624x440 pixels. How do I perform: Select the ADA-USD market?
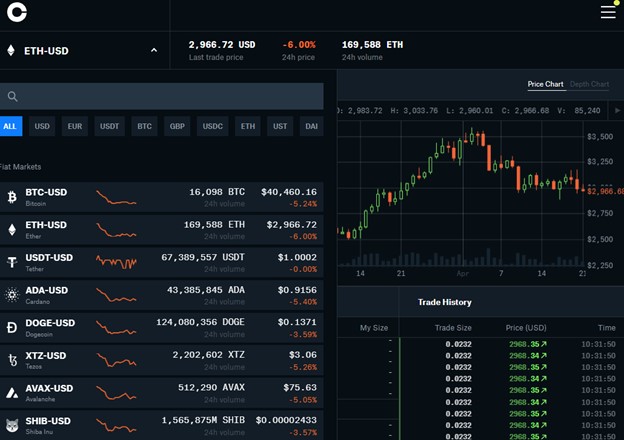(x=162, y=295)
